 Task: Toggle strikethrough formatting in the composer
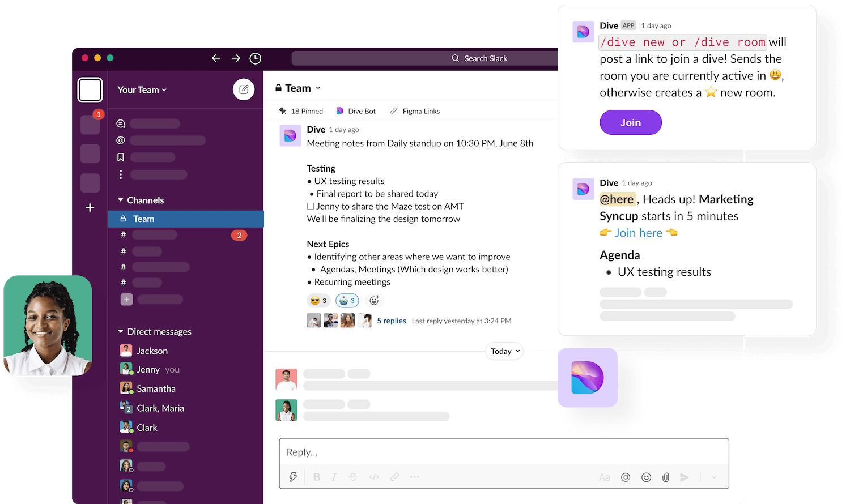pyautogui.click(x=353, y=477)
